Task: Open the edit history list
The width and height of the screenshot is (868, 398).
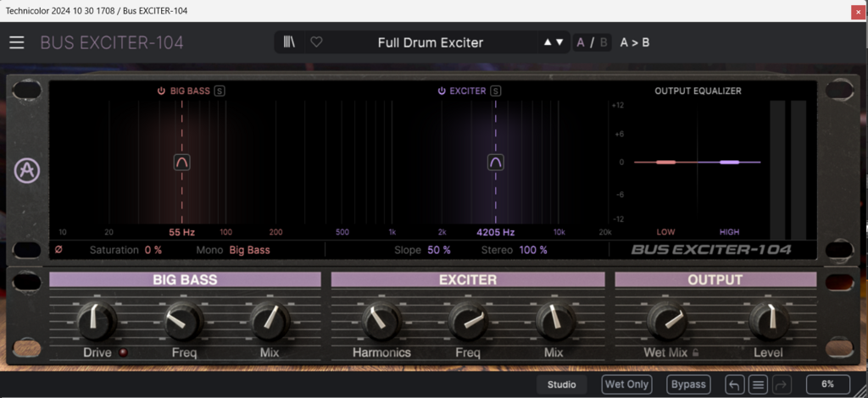Action: 758,384
